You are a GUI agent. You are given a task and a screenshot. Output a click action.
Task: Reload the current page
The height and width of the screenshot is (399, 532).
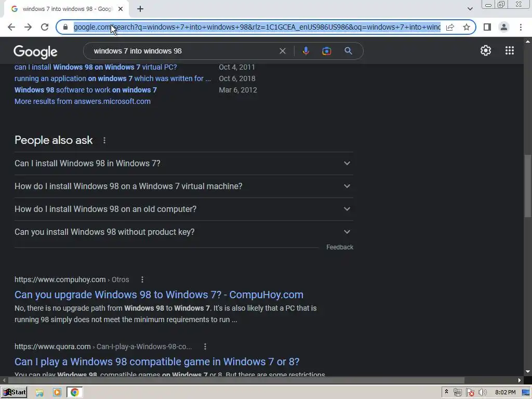[45, 27]
